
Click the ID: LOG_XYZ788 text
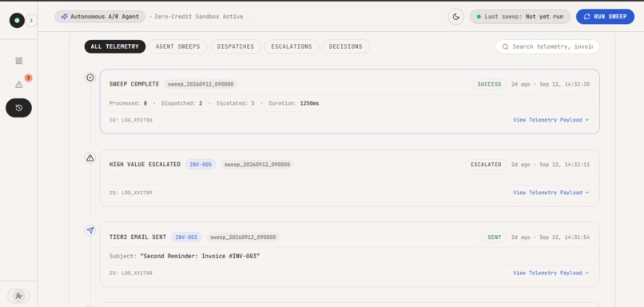(130, 273)
